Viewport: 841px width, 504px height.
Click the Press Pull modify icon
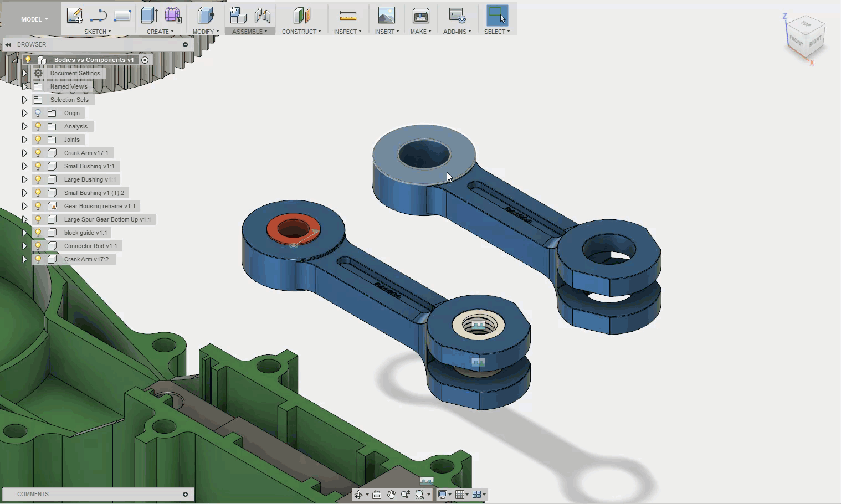[206, 16]
